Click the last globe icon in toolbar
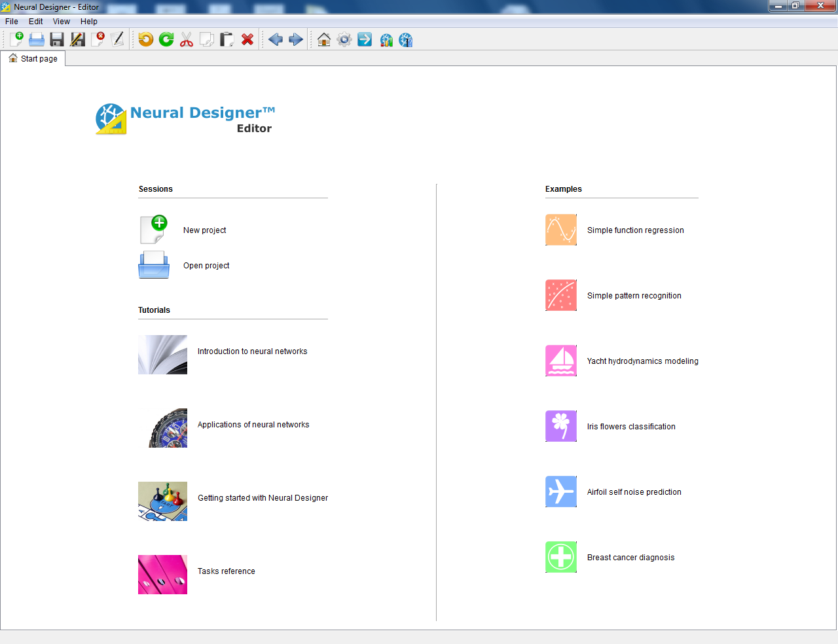Screen dimensions: 838x644 click(x=406, y=39)
